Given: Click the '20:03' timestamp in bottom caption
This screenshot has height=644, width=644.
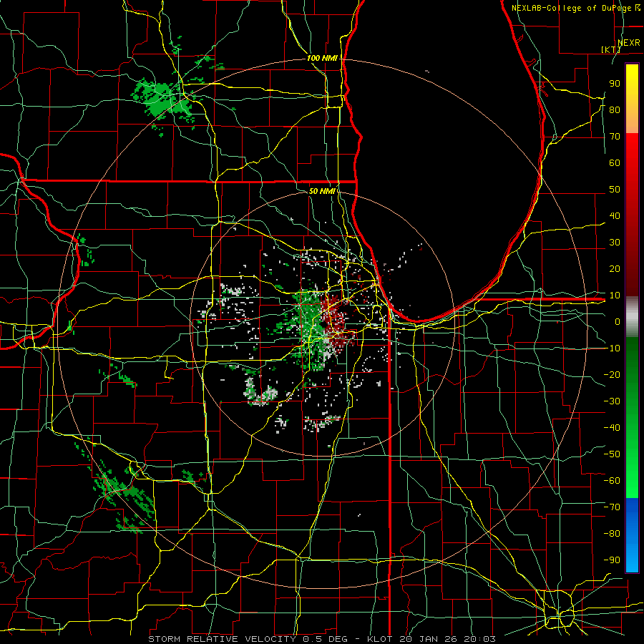Looking at the screenshot, I should [479, 639].
